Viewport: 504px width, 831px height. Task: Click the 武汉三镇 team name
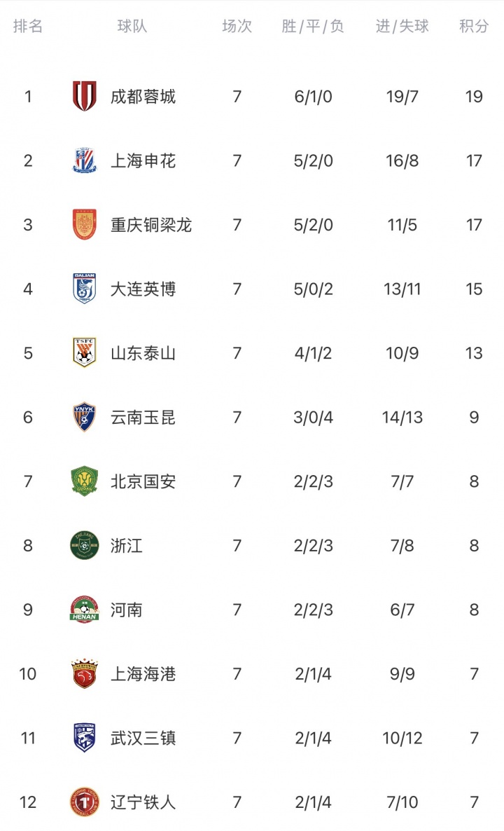point(143,739)
